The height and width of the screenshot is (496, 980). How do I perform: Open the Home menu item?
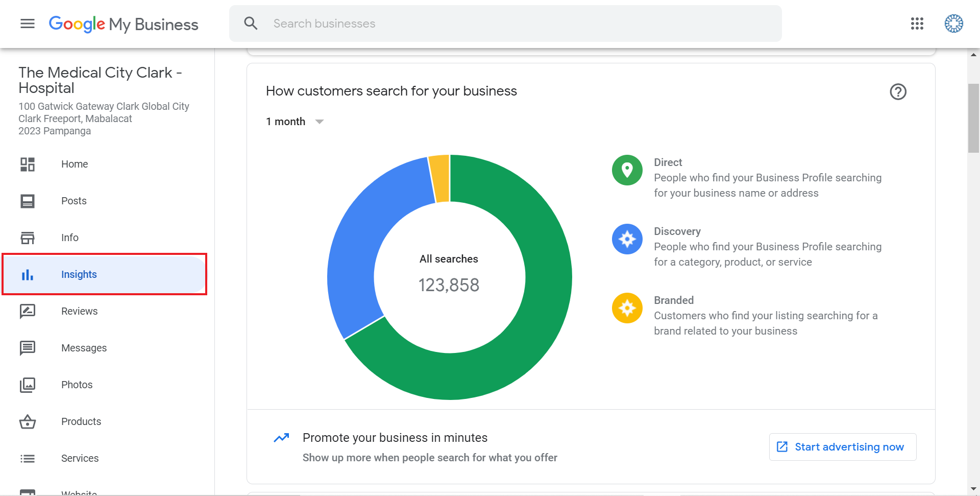point(75,164)
